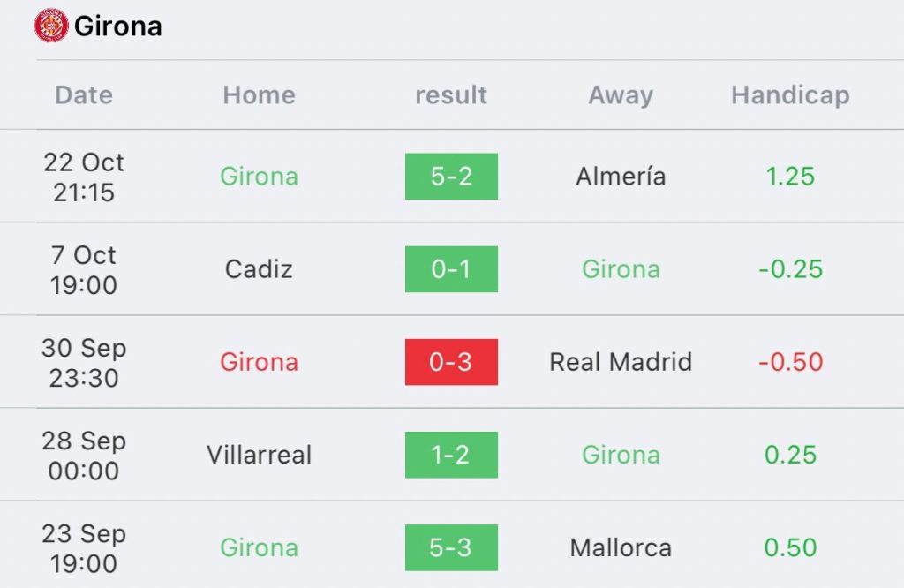Tap the Real Madrid team name
This screenshot has height=588, width=904.
[621, 362]
